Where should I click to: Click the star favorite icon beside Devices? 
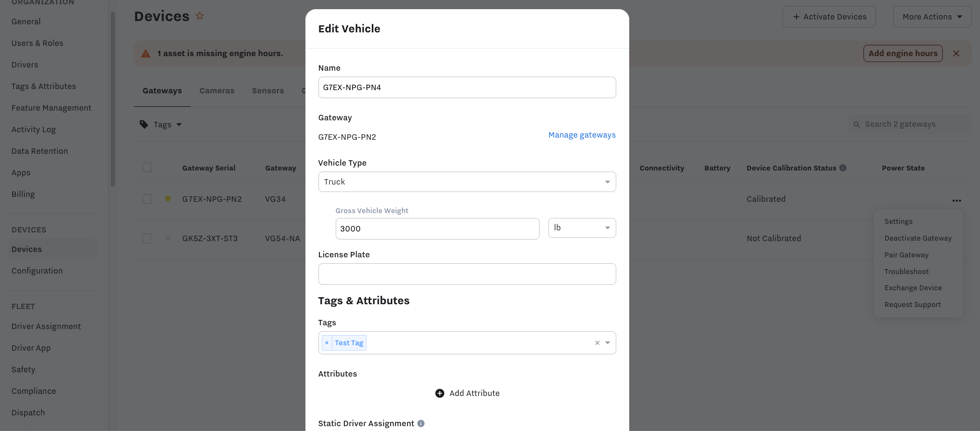200,16
